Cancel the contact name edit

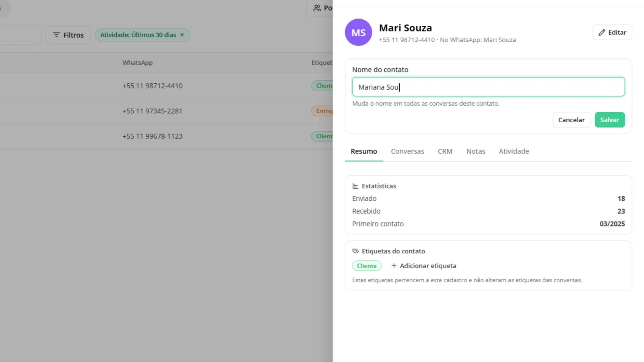pyautogui.click(x=572, y=120)
